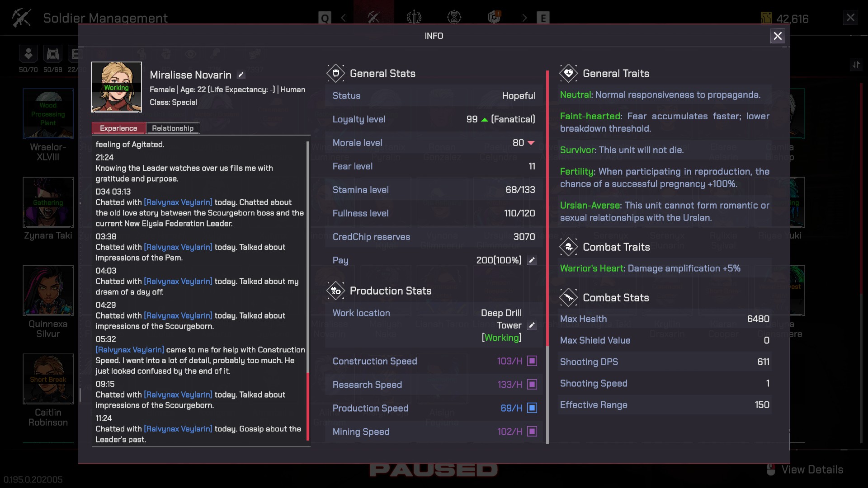This screenshot has width=868, height=488.
Task: Switch to the Relationship tab
Action: [x=173, y=128]
